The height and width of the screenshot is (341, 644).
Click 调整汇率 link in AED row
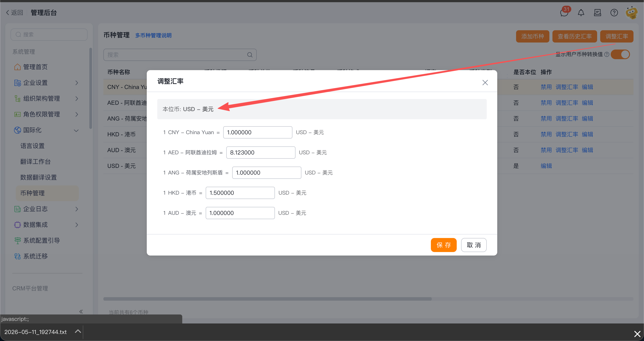pyautogui.click(x=566, y=103)
